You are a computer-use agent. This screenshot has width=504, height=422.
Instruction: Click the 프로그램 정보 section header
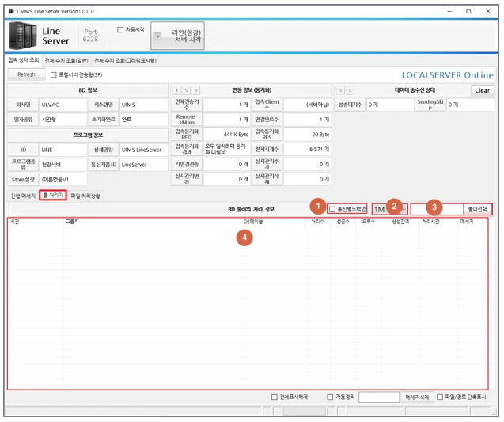tap(88, 135)
